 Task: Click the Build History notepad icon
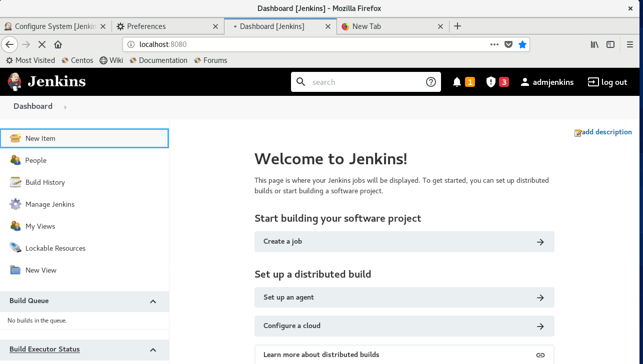tap(15, 182)
